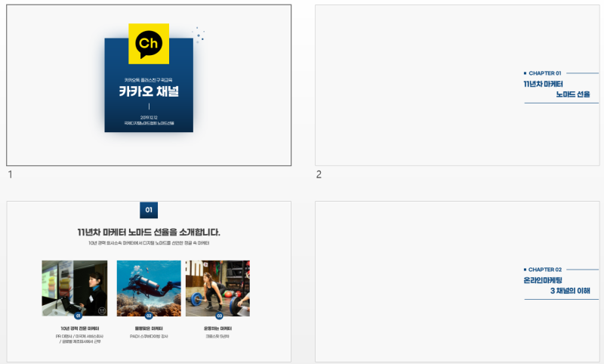Select slide 2 thumbnail titled CHAPTER 01
The width and height of the screenshot is (604, 364).
coord(458,85)
